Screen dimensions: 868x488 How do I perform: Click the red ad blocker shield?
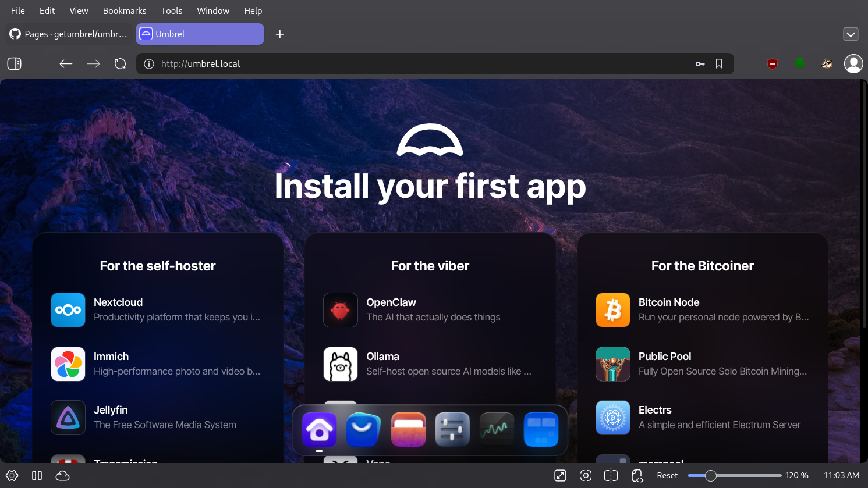773,64
